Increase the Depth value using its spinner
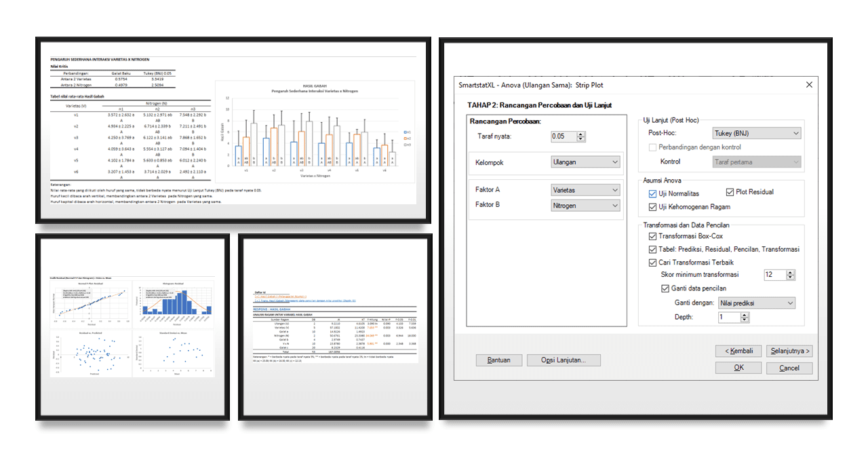Screen dimensions: 868x456 (744, 315)
